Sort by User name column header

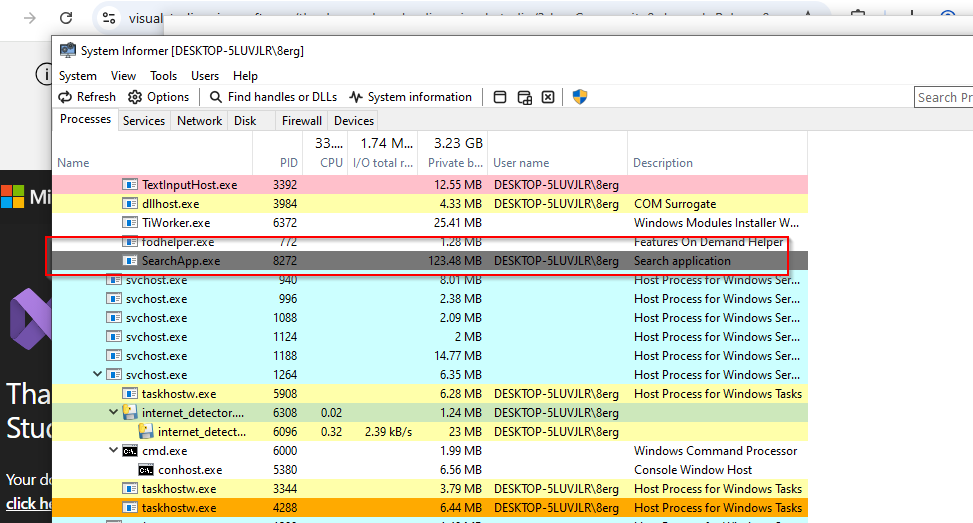[x=558, y=153]
